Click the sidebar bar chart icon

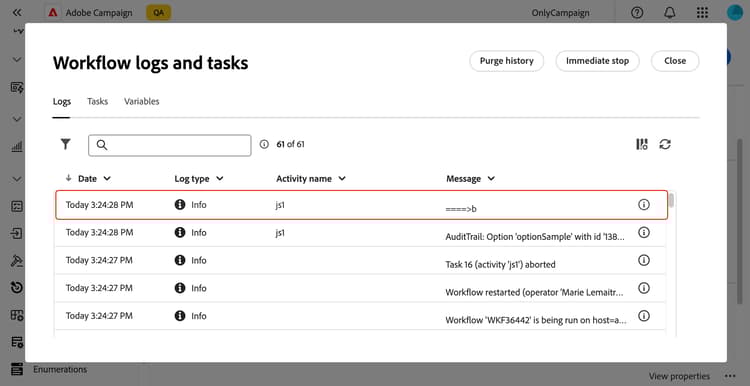coord(17,147)
